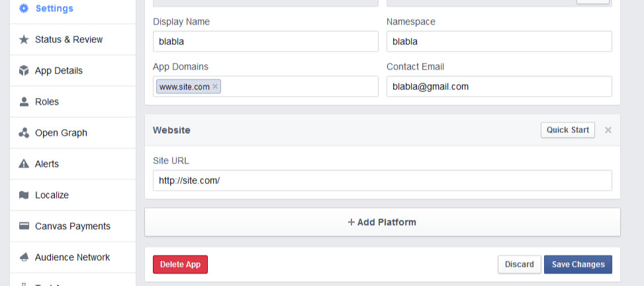Open the Quick Start guide
The width and height of the screenshot is (644, 286).
pyautogui.click(x=568, y=130)
